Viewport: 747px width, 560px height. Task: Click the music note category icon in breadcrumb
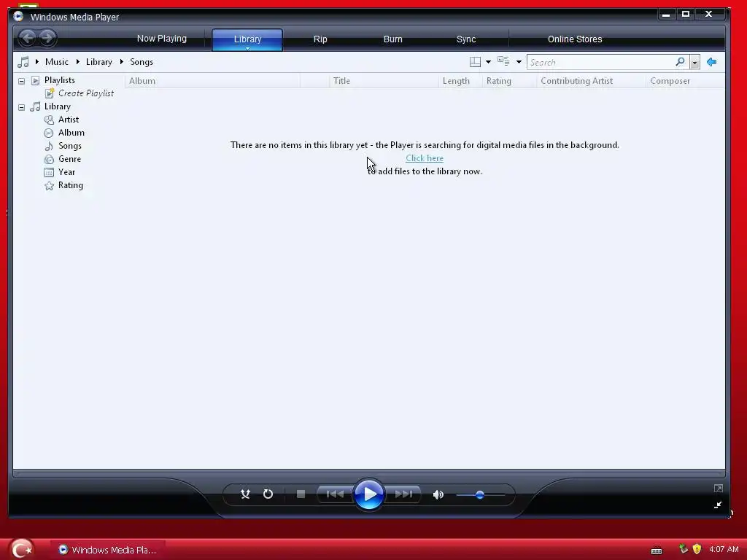coord(23,62)
